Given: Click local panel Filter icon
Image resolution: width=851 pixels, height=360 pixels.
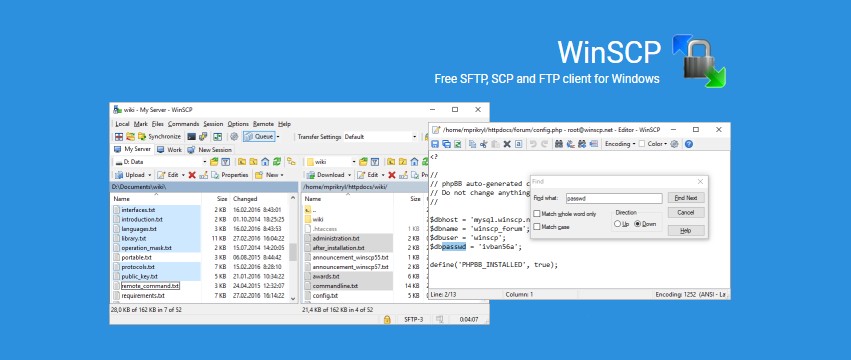Looking at the screenshot, I should point(226,162).
